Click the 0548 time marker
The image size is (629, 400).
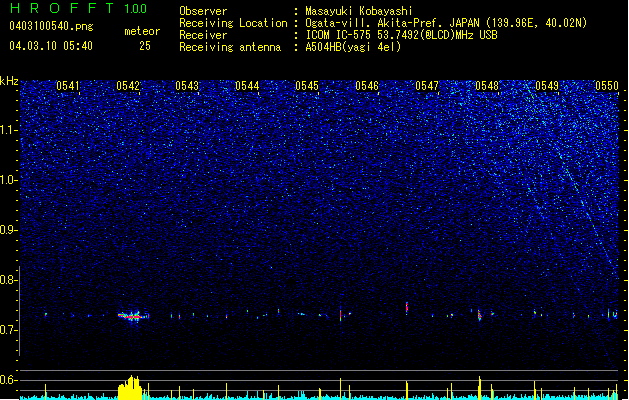click(487, 86)
